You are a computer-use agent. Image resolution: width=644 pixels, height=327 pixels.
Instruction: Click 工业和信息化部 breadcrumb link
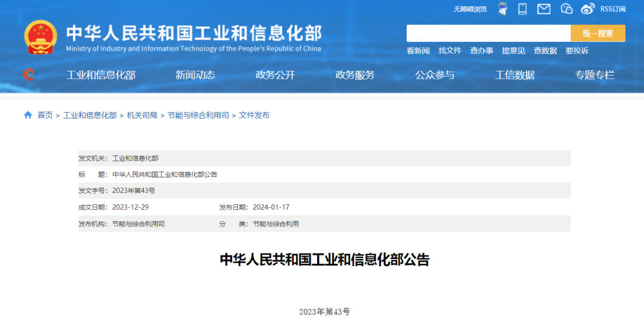click(x=90, y=116)
